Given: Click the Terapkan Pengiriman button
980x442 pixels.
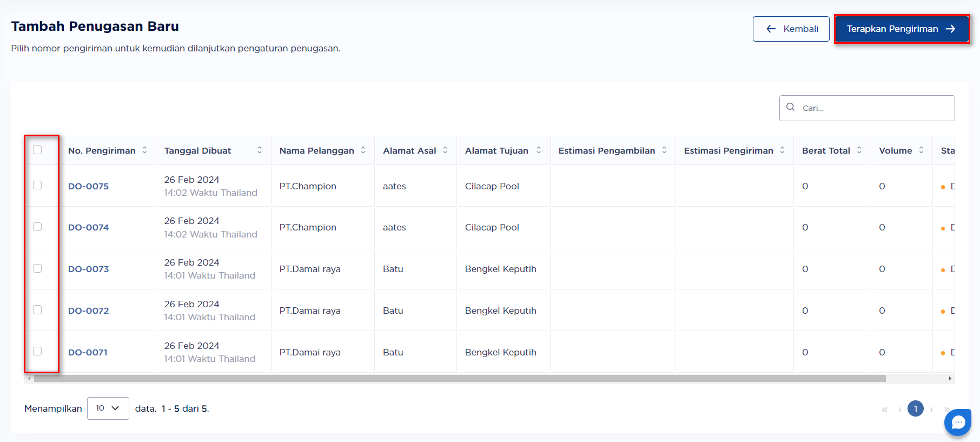Looking at the screenshot, I should (x=902, y=29).
